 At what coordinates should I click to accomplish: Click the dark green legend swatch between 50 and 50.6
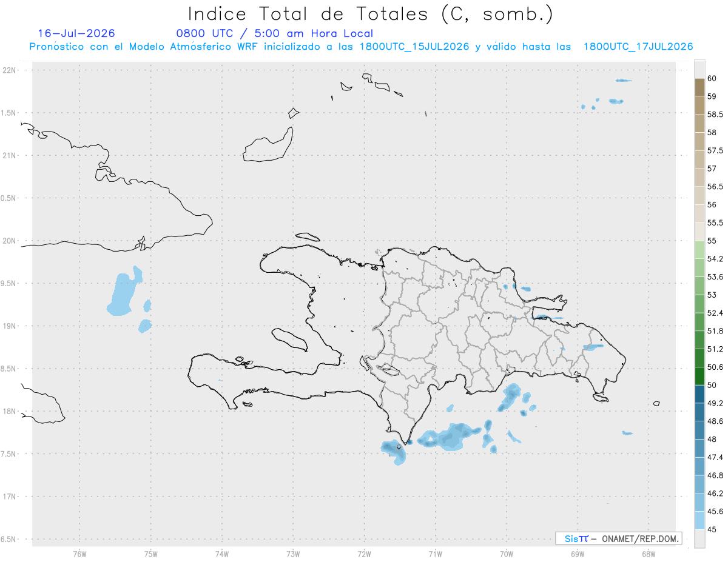point(699,376)
